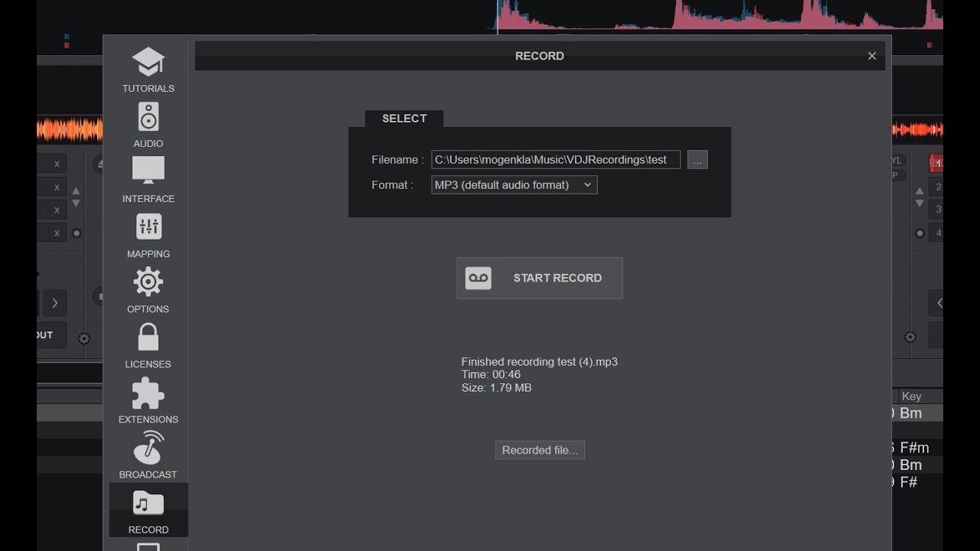Click pad 4 on the right deck
Image resolution: width=980 pixels, height=551 pixels.
pos(936,233)
